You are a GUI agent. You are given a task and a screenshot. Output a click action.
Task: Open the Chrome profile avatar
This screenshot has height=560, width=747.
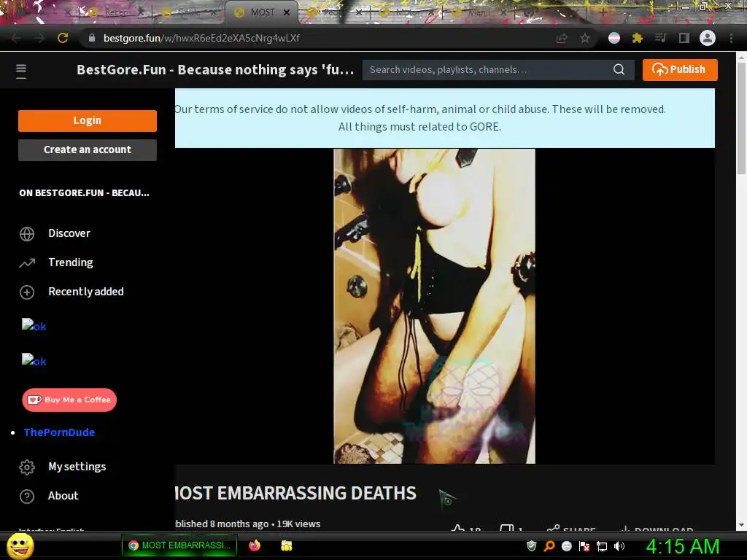(x=708, y=38)
